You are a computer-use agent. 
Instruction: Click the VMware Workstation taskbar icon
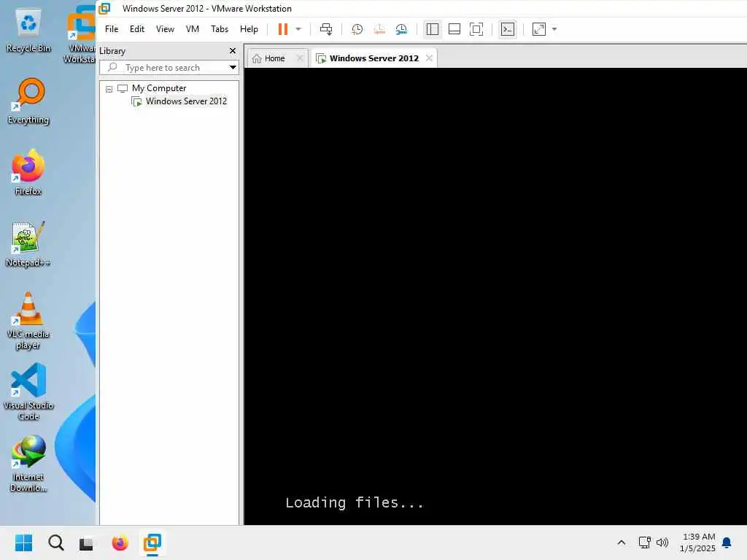pyautogui.click(x=152, y=542)
